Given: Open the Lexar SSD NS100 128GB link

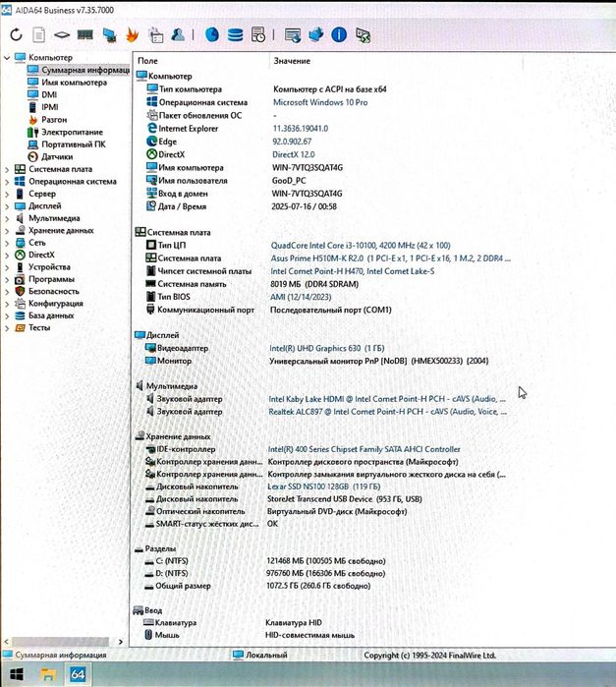Looking at the screenshot, I should coord(324,487).
